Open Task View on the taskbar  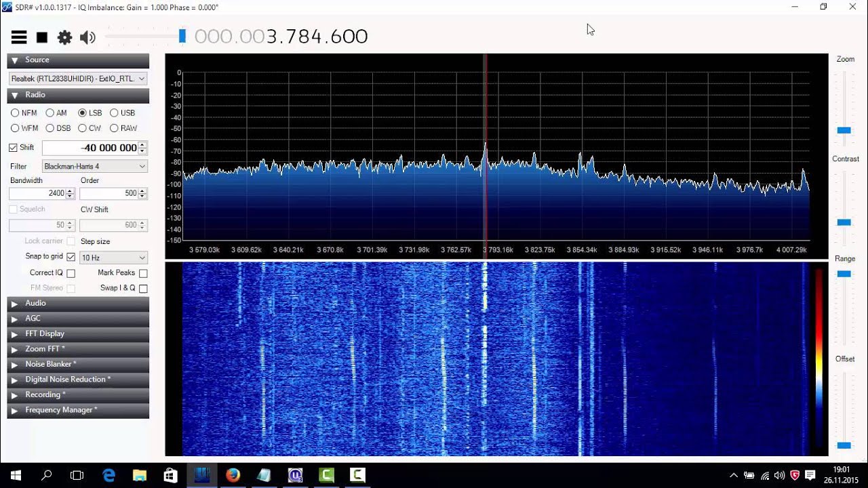coord(77,475)
